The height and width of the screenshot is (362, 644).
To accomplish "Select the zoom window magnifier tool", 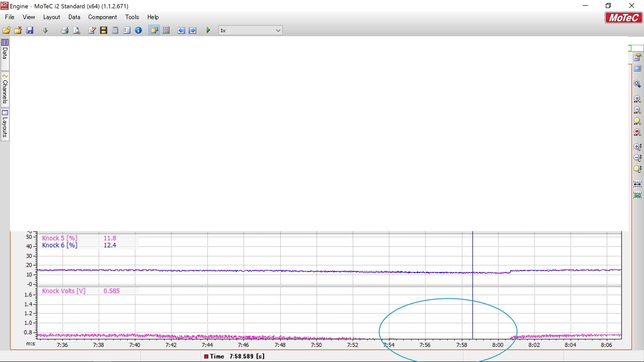I will coord(637,84).
